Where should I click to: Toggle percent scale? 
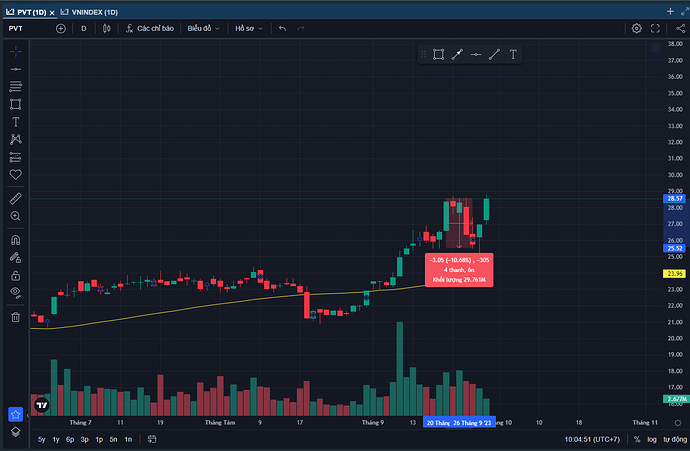pyautogui.click(x=637, y=439)
